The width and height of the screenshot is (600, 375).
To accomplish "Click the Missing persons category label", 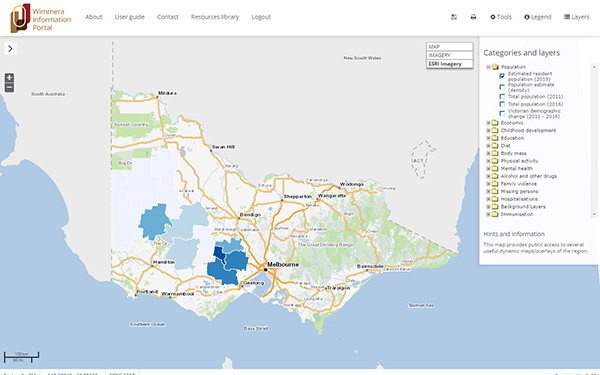I will tap(519, 191).
